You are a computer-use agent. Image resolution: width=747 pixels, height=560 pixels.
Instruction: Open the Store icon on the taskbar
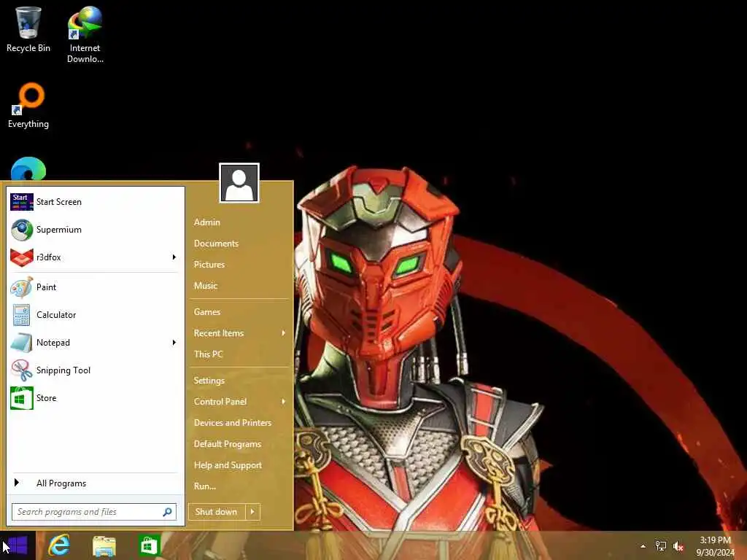[x=149, y=545]
